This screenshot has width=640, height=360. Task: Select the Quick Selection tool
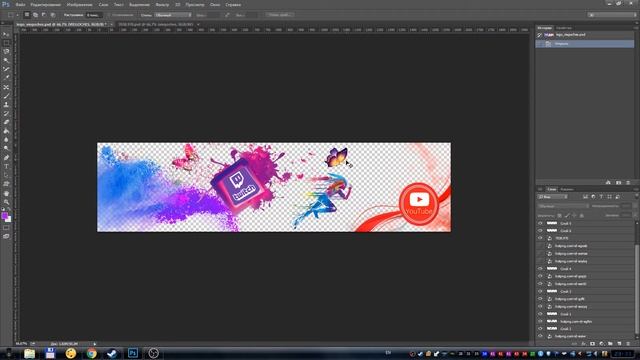(x=6, y=60)
